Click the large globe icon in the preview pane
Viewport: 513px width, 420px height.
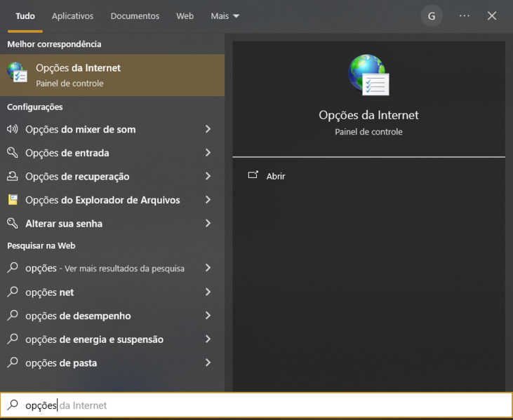tap(368, 75)
